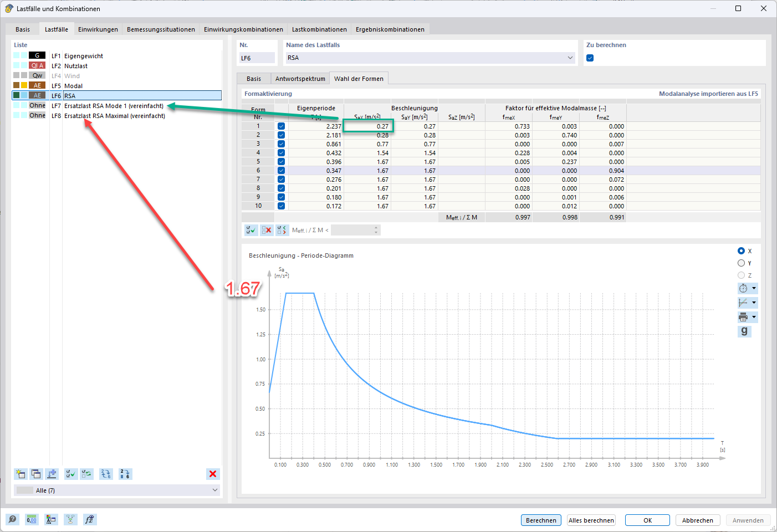Open the printer icon dropdown arrow
This screenshot has height=532, width=777.
[x=753, y=316]
